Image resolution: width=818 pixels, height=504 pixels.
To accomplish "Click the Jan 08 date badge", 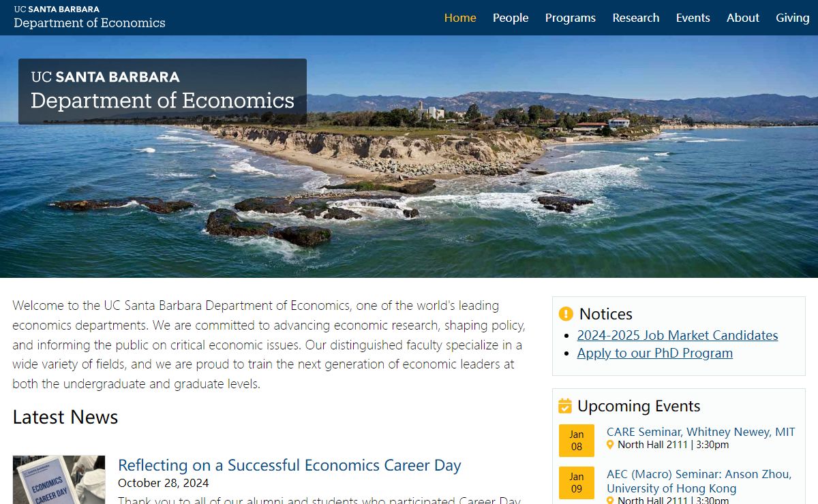I will point(577,441).
